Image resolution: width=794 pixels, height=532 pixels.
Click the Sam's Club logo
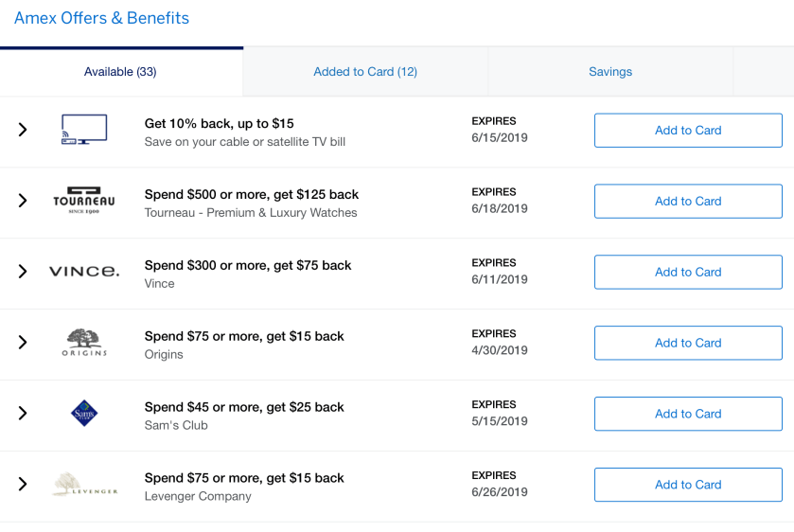(x=84, y=414)
